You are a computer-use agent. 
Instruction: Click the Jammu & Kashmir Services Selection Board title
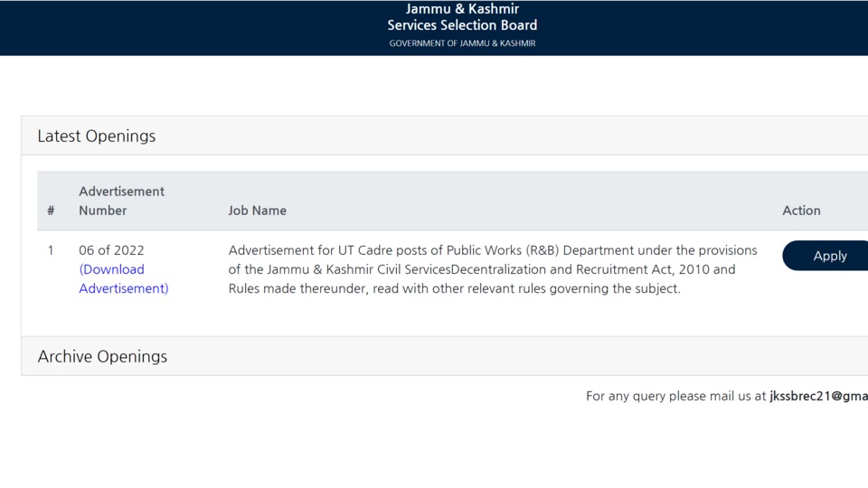(x=462, y=17)
